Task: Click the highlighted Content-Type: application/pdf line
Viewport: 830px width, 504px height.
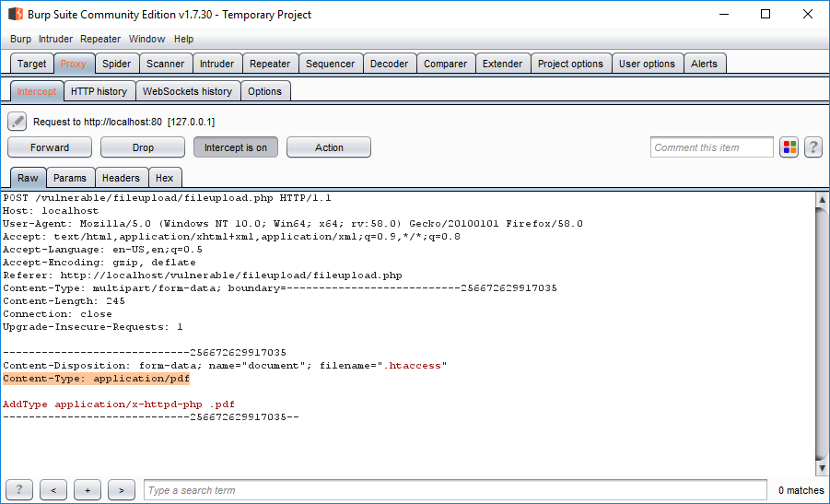Action: (97, 379)
